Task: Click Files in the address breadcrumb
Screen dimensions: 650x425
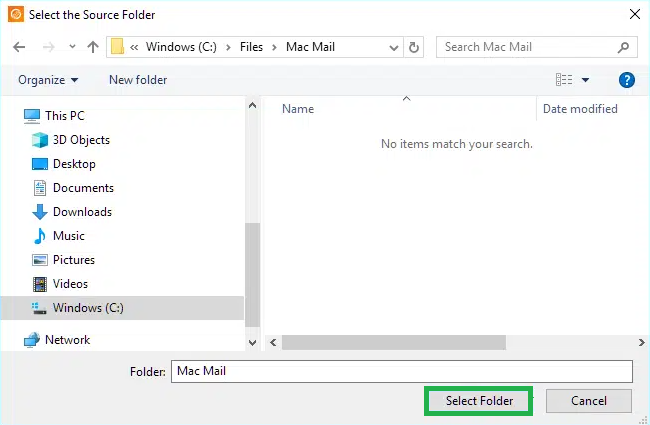Action: 251,47
